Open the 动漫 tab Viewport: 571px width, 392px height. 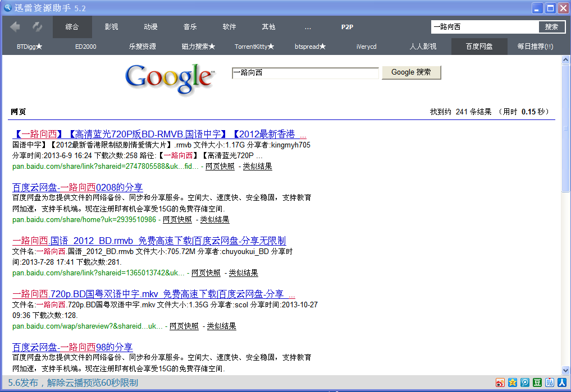(x=151, y=27)
